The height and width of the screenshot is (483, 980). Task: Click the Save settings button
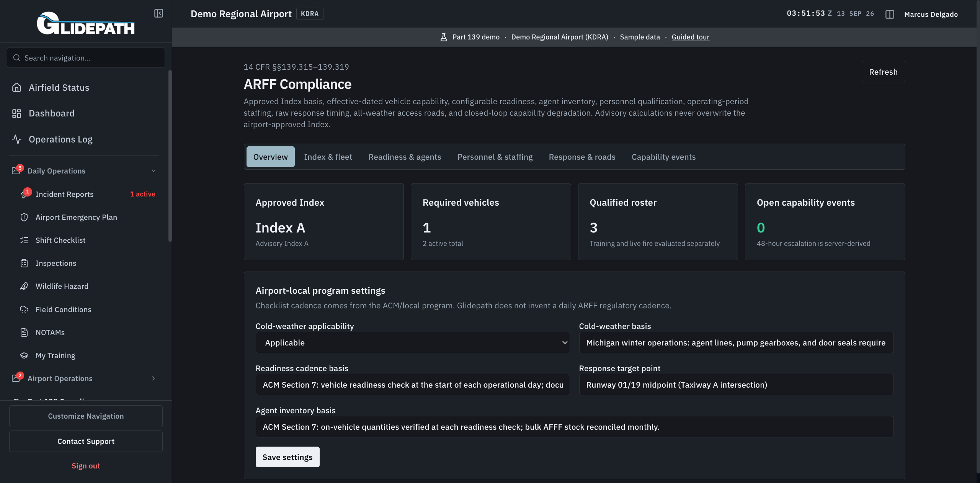tap(287, 457)
